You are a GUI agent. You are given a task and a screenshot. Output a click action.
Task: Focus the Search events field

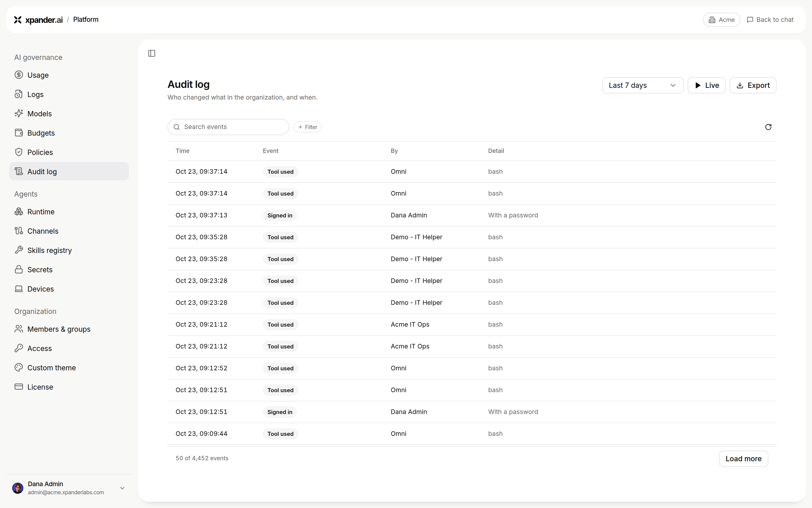(x=228, y=127)
